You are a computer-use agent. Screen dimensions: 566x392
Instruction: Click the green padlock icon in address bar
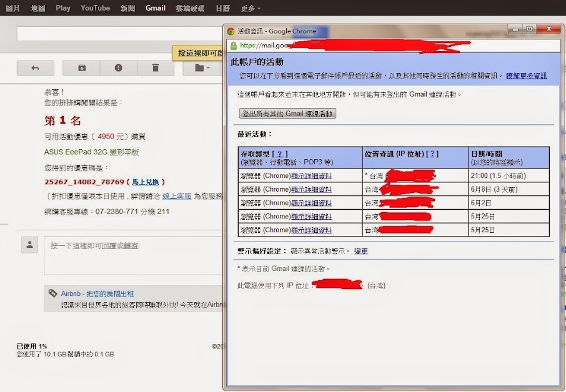[x=234, y=46]
